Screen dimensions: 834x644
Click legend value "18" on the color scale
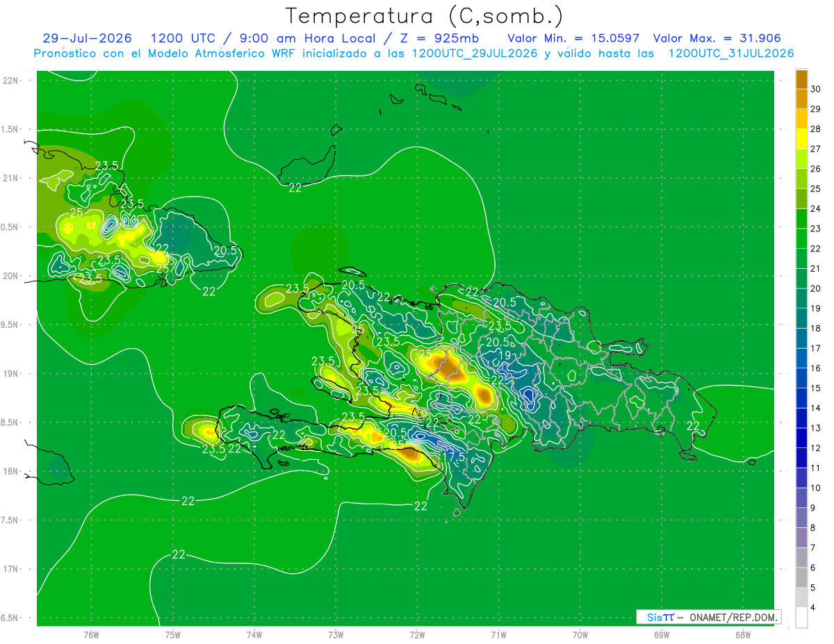click(816, 329)
